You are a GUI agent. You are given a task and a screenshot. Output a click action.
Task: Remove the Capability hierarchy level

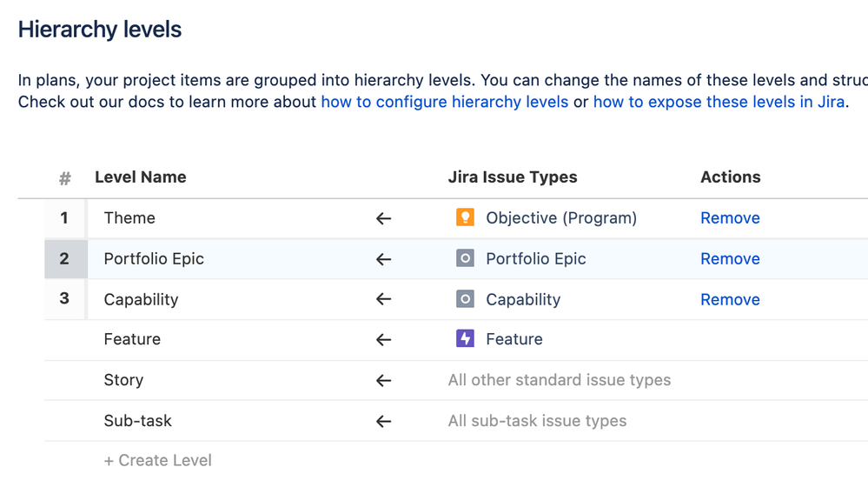click(730, 299)
